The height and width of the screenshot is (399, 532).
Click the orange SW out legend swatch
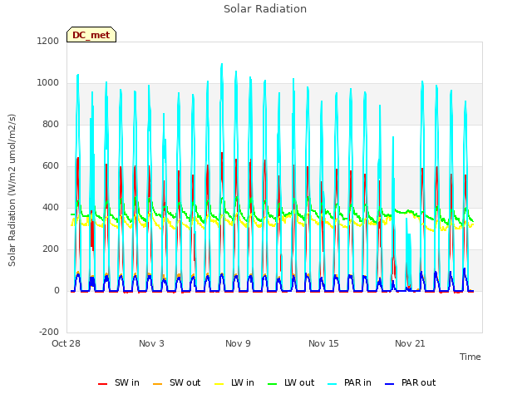click(x=157, y=384)
